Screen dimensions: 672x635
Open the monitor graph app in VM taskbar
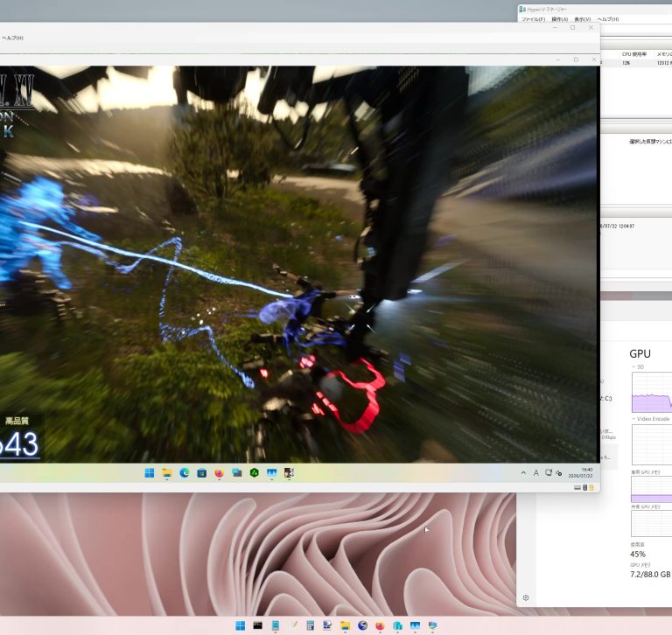pyautogui.click(x=272, y=472)
